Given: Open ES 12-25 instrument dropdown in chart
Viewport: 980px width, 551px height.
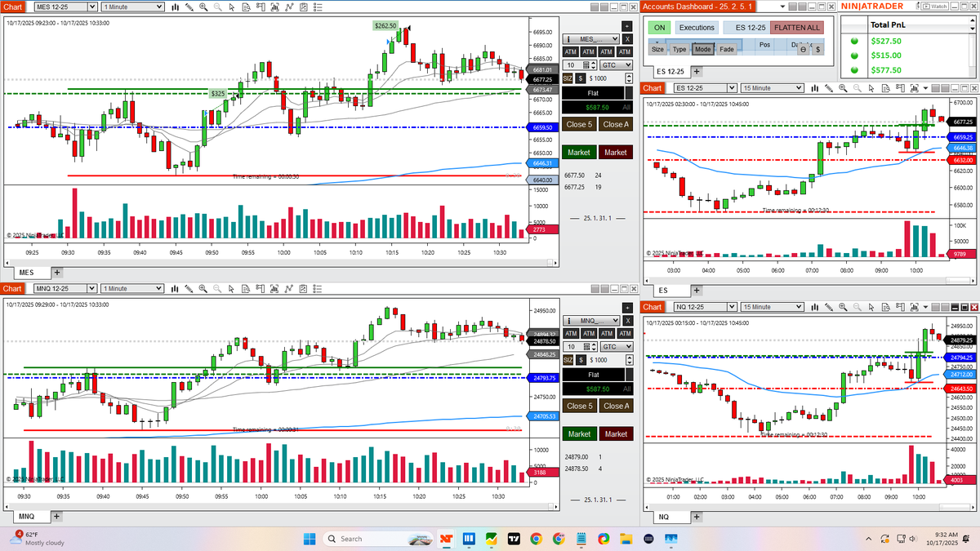Looking at the screenshot, I should click(731, 88).
